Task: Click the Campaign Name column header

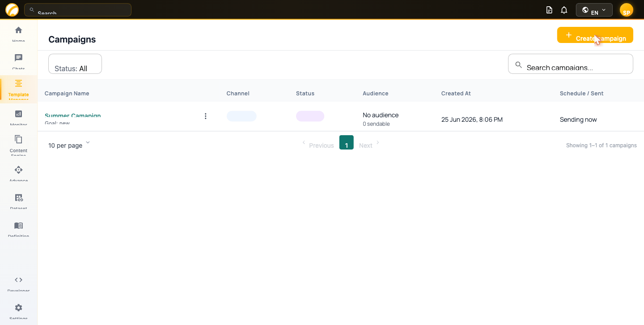Action: pyautogui.click(x=67, y=94)
